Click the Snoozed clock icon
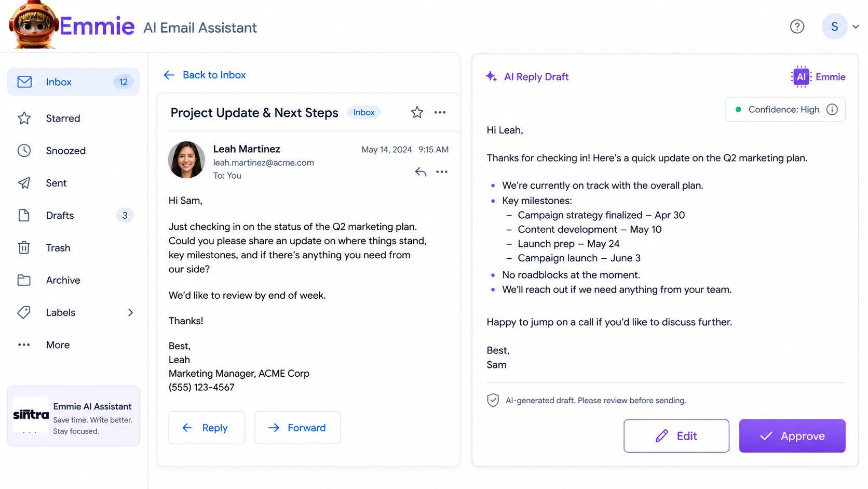This screenshot has width=868, height=489. coord(24,151)
